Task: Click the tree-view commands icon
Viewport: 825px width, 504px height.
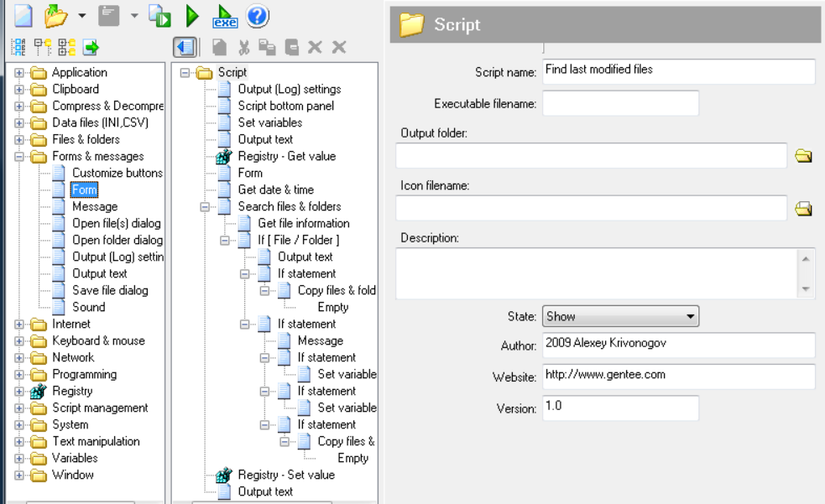Action: [43, 47]
